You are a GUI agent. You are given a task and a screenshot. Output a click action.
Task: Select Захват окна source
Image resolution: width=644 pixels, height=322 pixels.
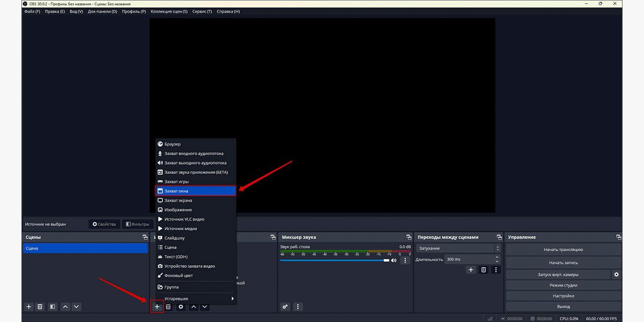[x=196, y=191]
